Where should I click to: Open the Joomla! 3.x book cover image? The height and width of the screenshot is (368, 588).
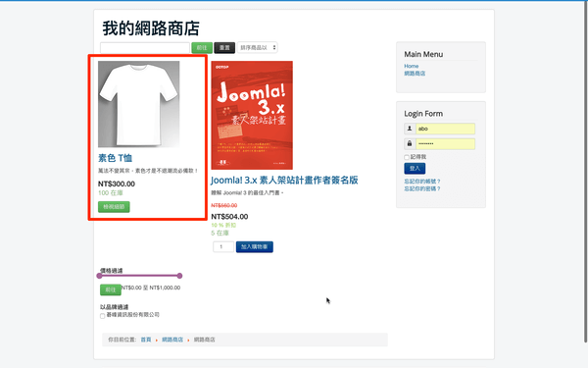(252, 115)
